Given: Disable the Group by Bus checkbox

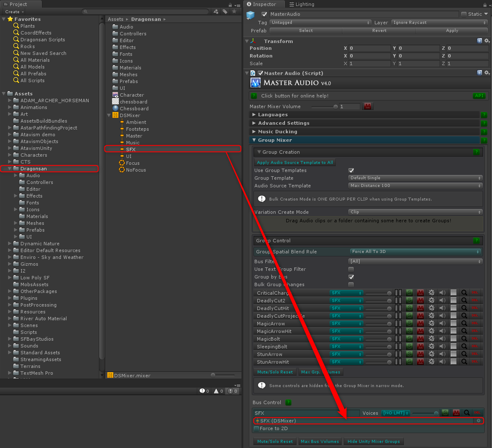Looking at the screenshot, I should pyautogui.click(x=351, y=277).
